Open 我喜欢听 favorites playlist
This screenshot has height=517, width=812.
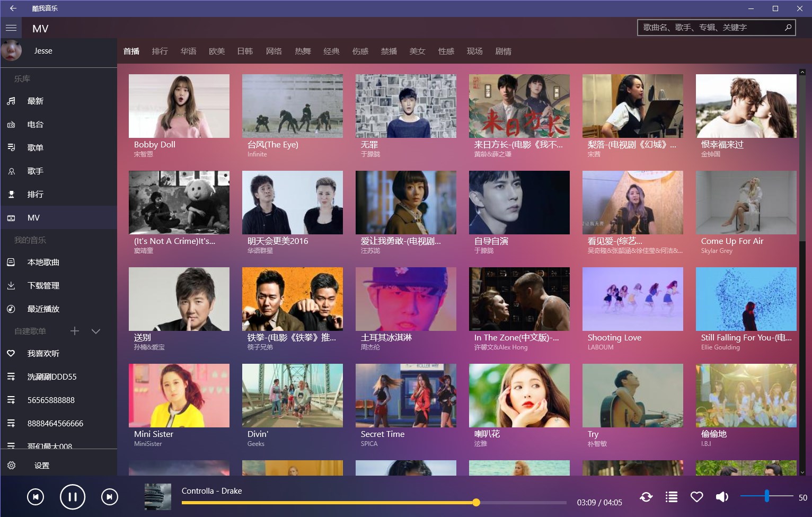click(x=58, y=354)
